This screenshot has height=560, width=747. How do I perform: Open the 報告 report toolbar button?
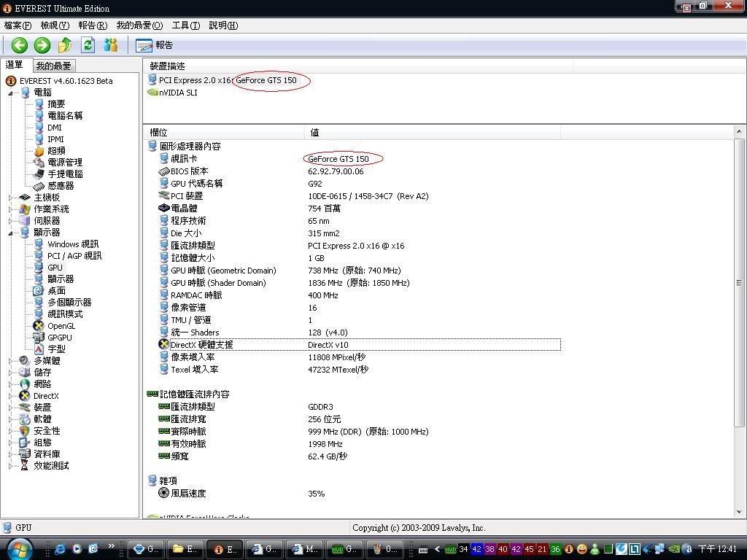point(155,45)
